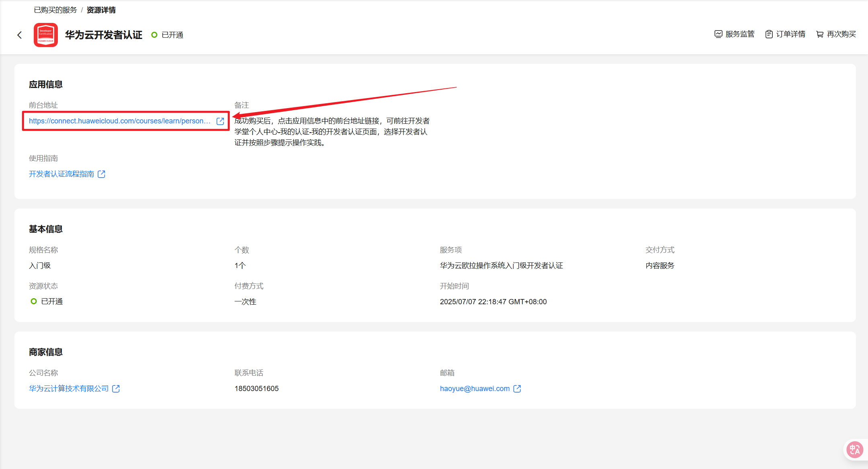The height and width of the screenshot is (469, 868).
Task: Click the 已开通 status beside the title
Action: pos(167,35)
